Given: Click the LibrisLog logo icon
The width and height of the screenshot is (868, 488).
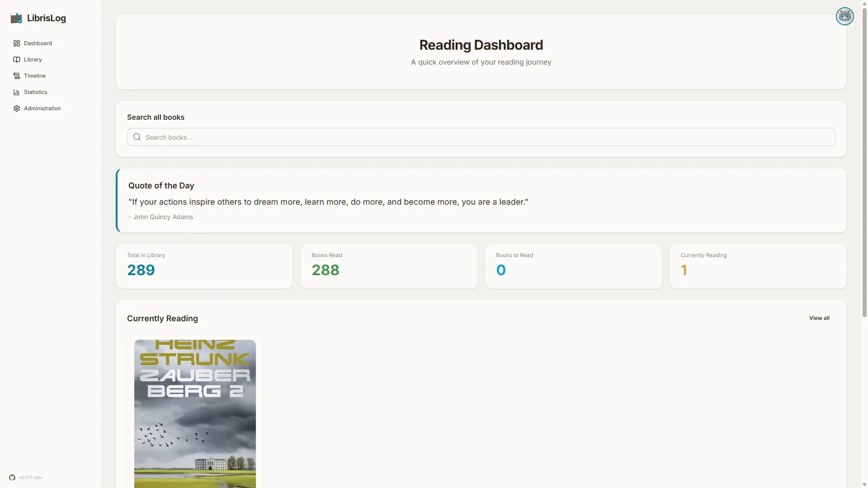Looking at the screenshot, I should (x=16, y=18).
